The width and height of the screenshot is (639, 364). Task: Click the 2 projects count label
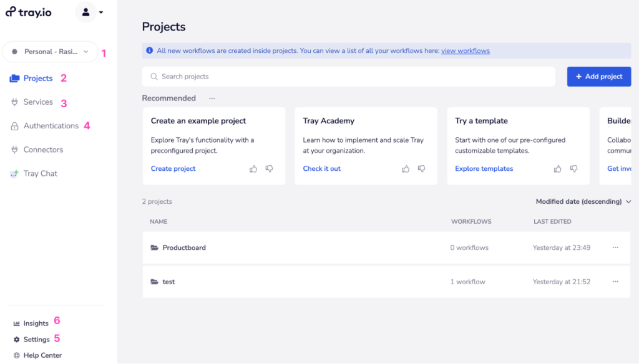[157, 201]
